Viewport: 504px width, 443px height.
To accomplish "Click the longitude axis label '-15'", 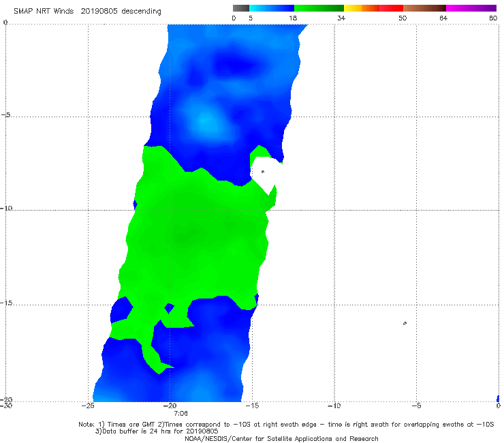I will click(252, 406).
